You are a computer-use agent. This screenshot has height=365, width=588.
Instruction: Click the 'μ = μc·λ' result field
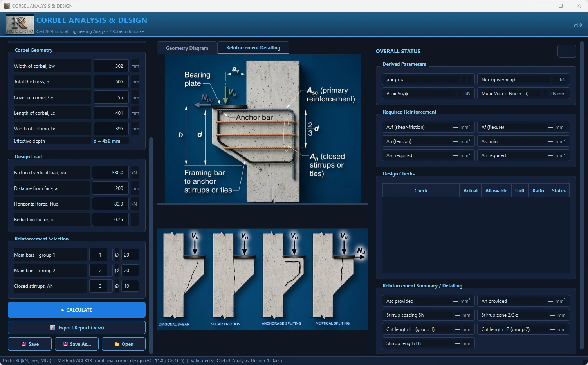428,80
